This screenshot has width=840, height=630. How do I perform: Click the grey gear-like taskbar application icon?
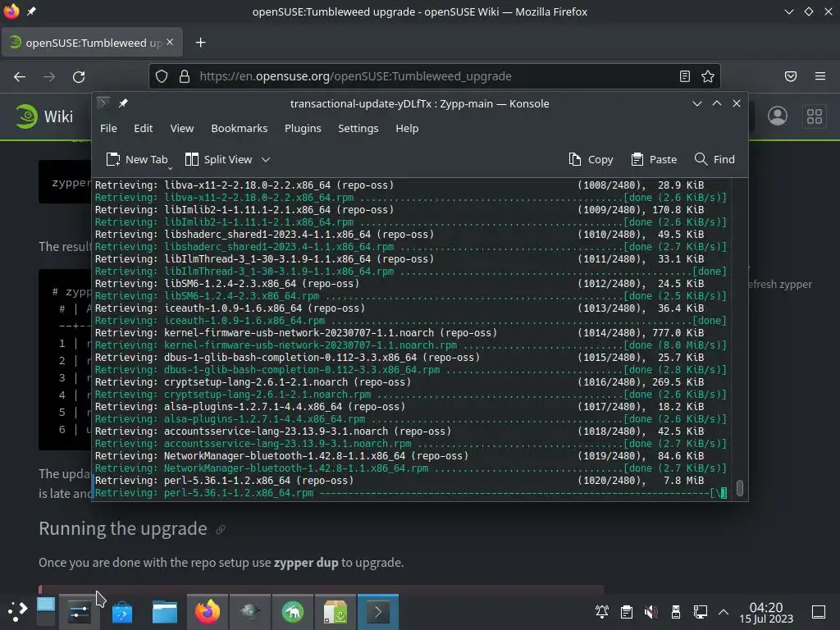coord(250,612)
